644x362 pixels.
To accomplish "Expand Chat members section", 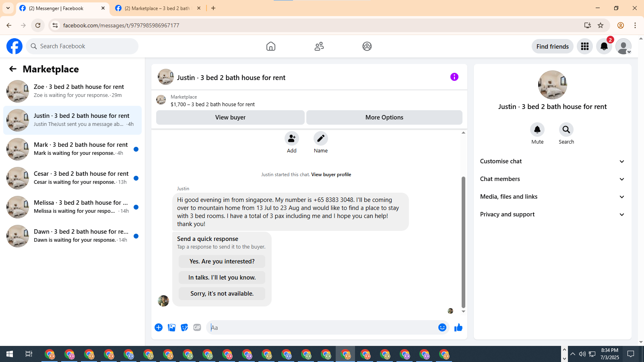I will click(x=552, y=179).
